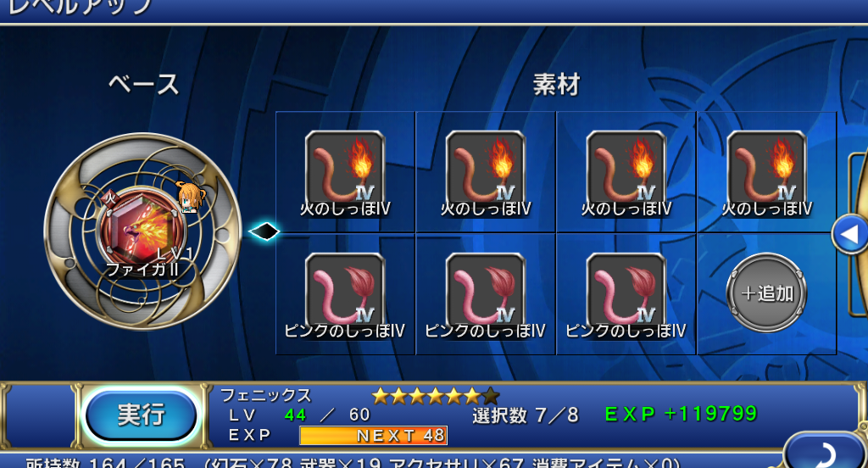Tap the 火 fire element badge

click(x=110, y=198)
